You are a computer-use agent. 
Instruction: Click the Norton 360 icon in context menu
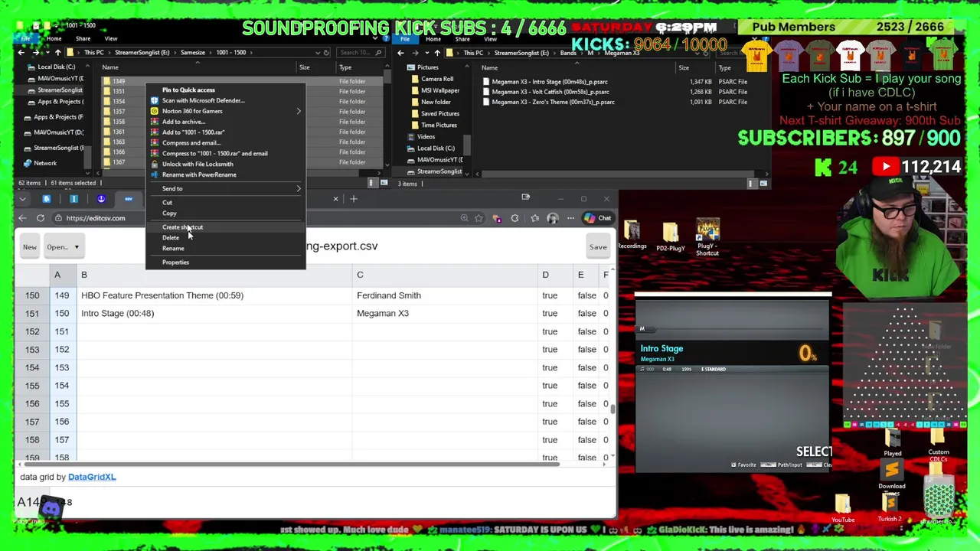(x=154, y=111)
